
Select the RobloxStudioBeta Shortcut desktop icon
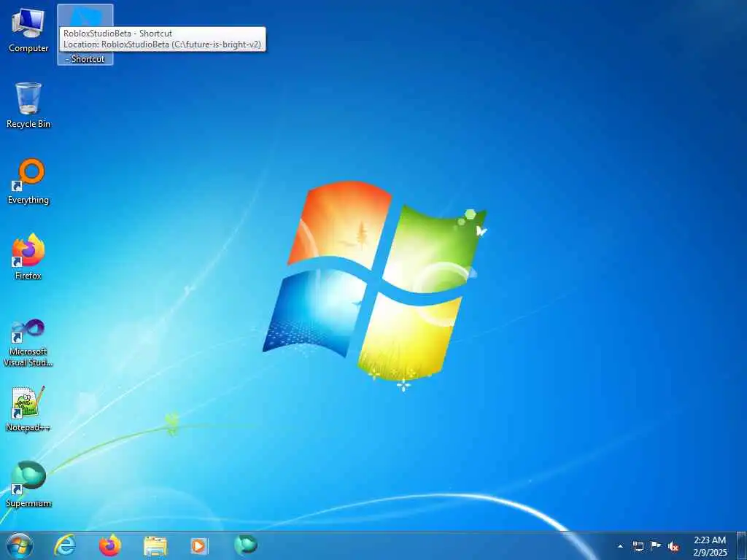pos(85,34)
